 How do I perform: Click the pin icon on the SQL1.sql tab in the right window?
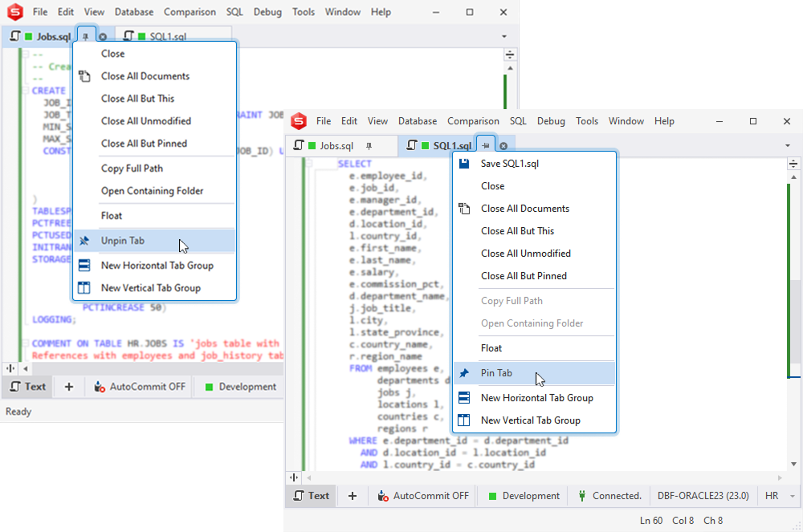(486, 146)
